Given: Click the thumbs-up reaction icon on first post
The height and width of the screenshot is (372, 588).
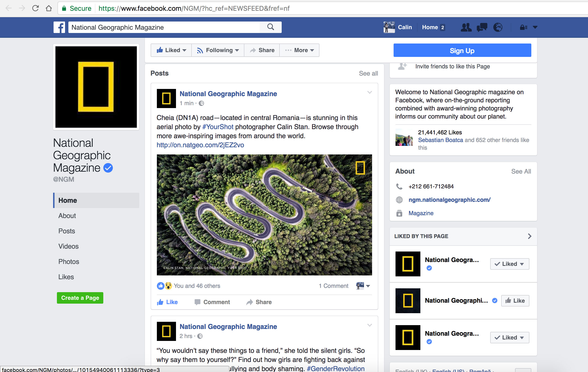Looking at the screenshot, I should (x=160, y=286).
